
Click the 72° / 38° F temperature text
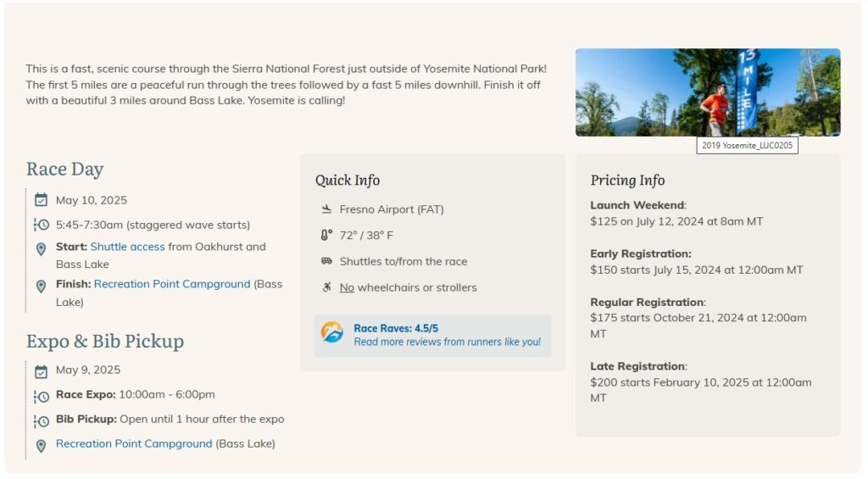tap(366, 236)
